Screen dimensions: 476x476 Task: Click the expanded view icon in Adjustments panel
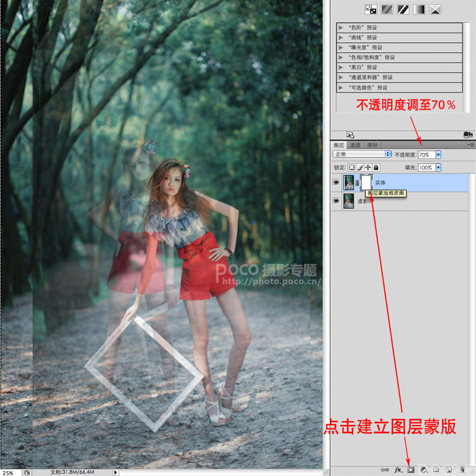tap(350, 135)
